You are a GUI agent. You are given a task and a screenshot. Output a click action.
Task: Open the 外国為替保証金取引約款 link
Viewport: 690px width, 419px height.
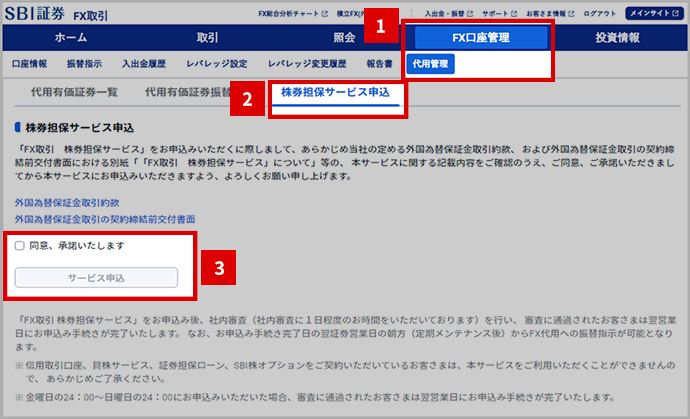tap(67, 203)
